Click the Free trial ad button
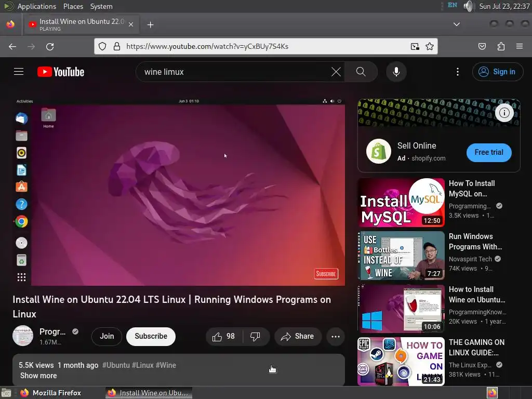 pyautogui.click(x=489, y=152)
